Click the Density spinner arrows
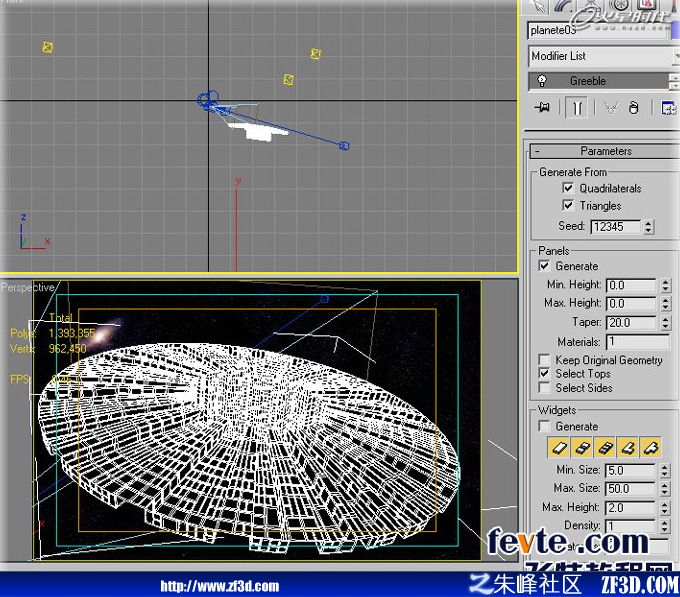Viewport: 680px width, 597px height. point(665,526)
